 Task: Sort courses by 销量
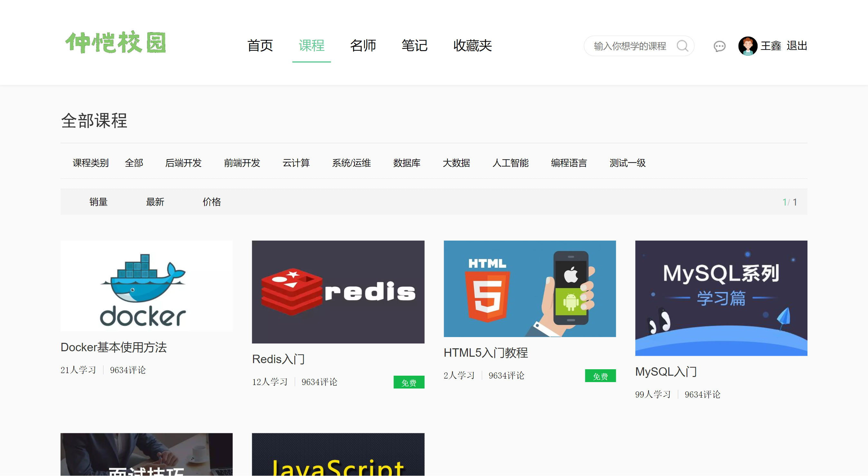click(99, 202)
